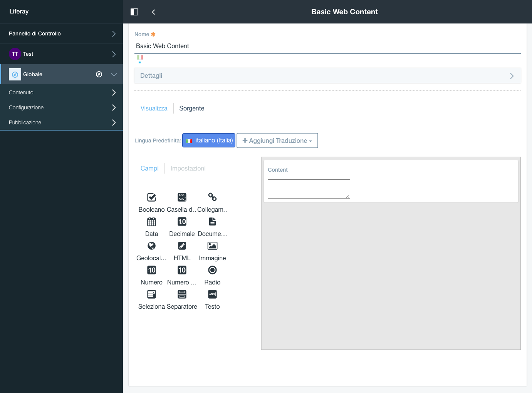Open Aggiungi Traduzione dropdown
532x393 pixels.
click(277, 140)
